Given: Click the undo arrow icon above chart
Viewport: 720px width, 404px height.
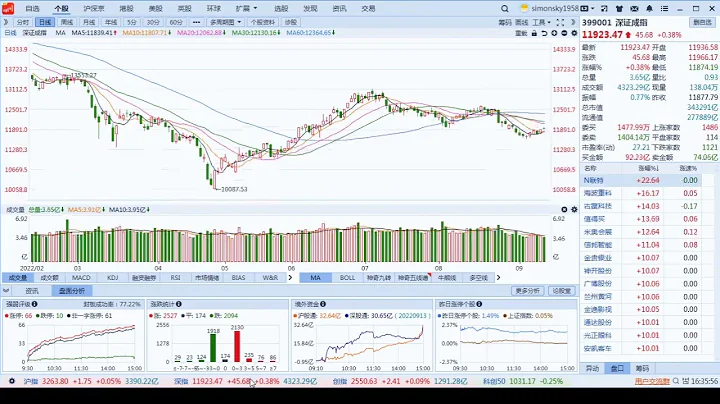Looking at the screenshot, I should pos(544,33).
